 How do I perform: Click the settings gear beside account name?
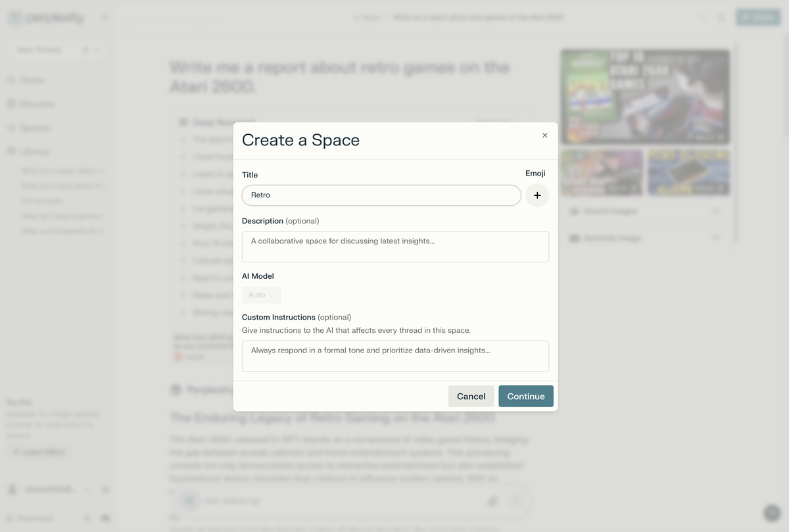pos(105,489)
